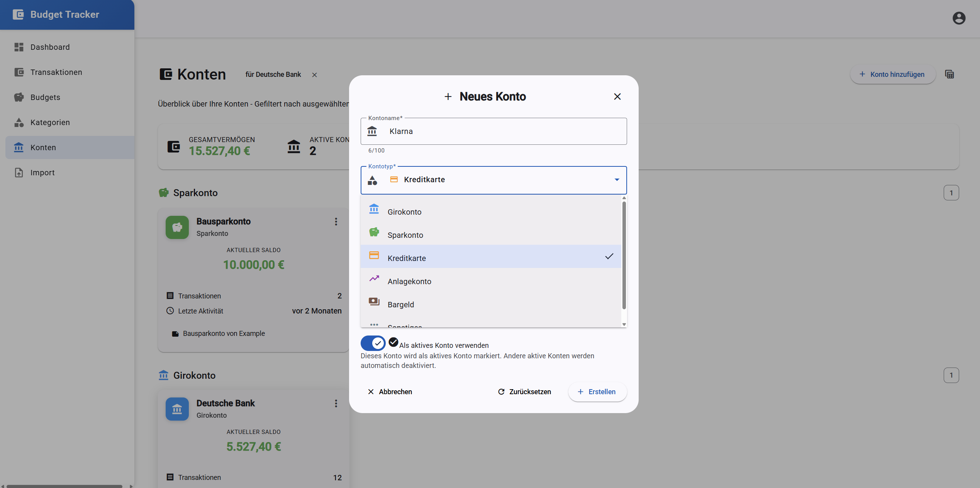Select Girokonto account type option
The width and height of the screenshot is (980, 488).
tap(491, 210)
